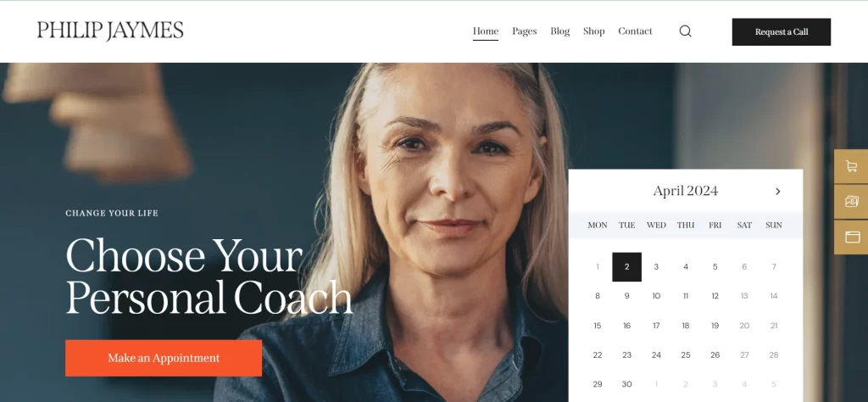
Task: Click the April 2024 month heading
Action: tap(685, 191)
